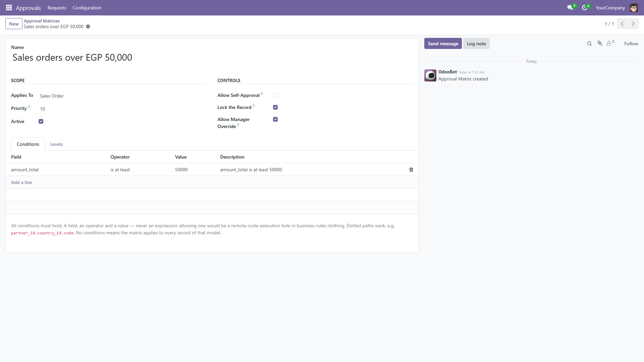Click OdooBot avatar in chatter
Image resolution: width=644 pixels, height=362 pixels.
(430, 75)
